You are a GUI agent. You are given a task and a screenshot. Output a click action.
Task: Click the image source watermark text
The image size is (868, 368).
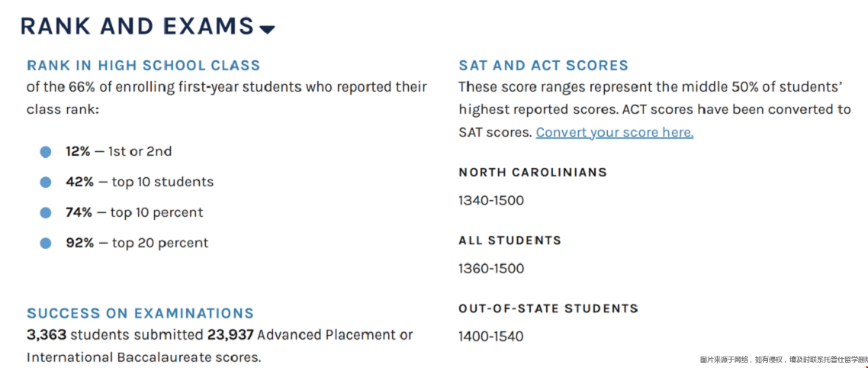pos(783,360)
